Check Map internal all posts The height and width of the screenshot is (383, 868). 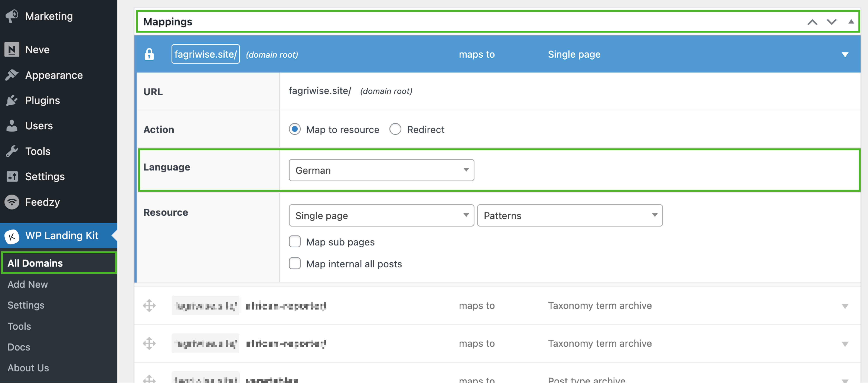point(294,263)
